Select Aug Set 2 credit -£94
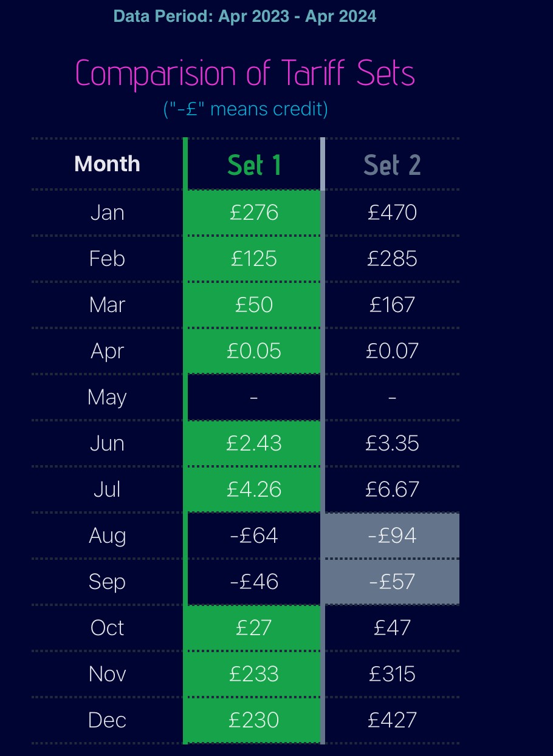 tap(392, 536)
